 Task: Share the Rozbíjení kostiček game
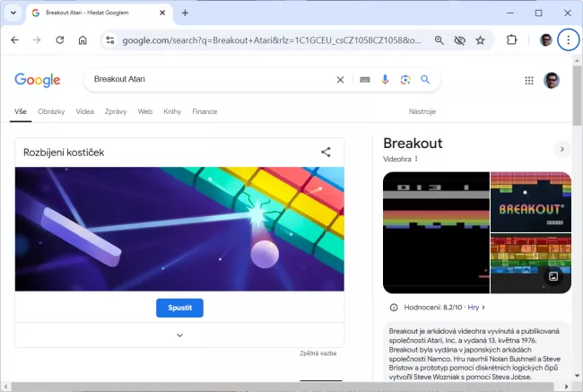coord(326,152)
